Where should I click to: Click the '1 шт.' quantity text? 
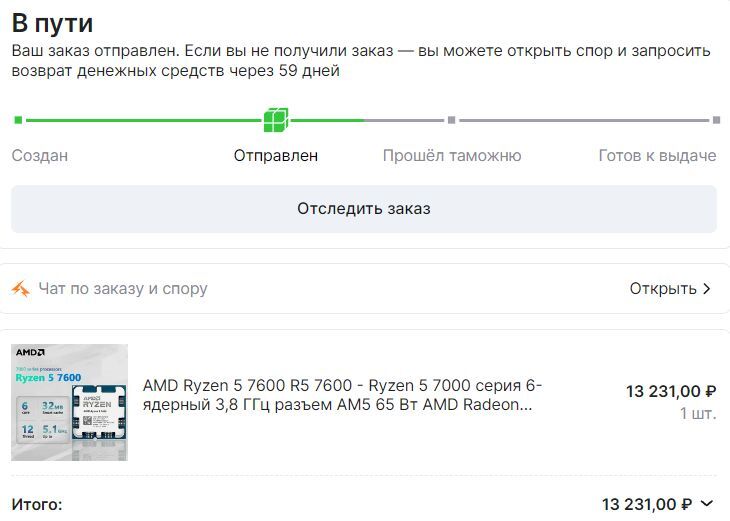(698, 413)
